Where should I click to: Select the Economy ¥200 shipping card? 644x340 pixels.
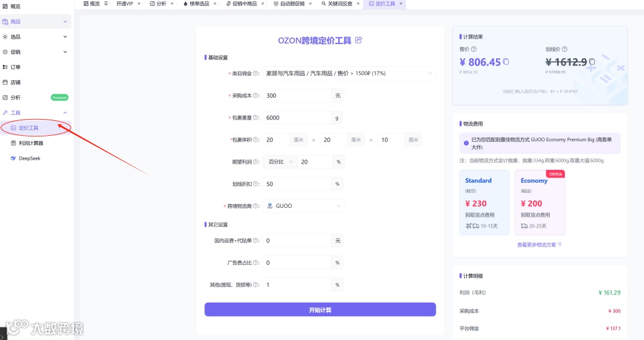(540, 202)
